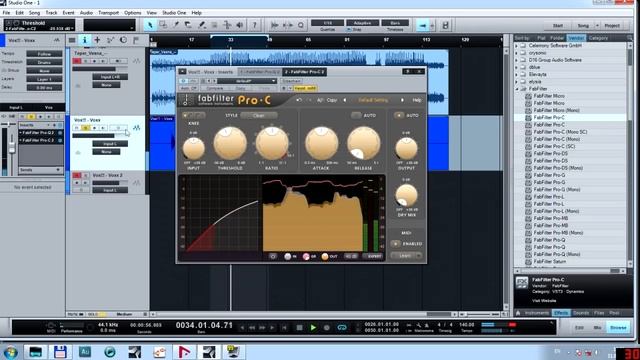Click the Visit Website link
The width and height of the screenshot is (640, 360).
coord(544,301)
